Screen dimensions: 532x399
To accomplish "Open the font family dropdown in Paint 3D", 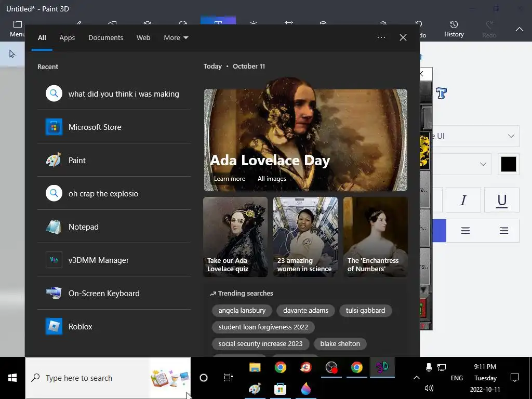I will (x=475, y=136).
